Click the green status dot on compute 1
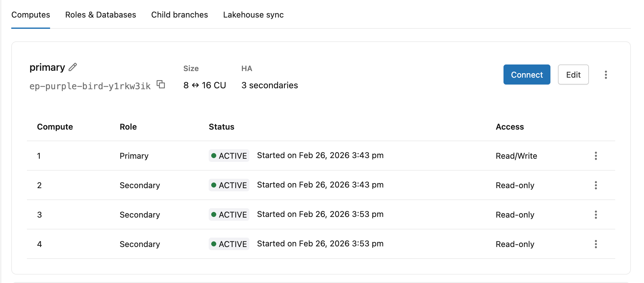 (x=214, y=156)
